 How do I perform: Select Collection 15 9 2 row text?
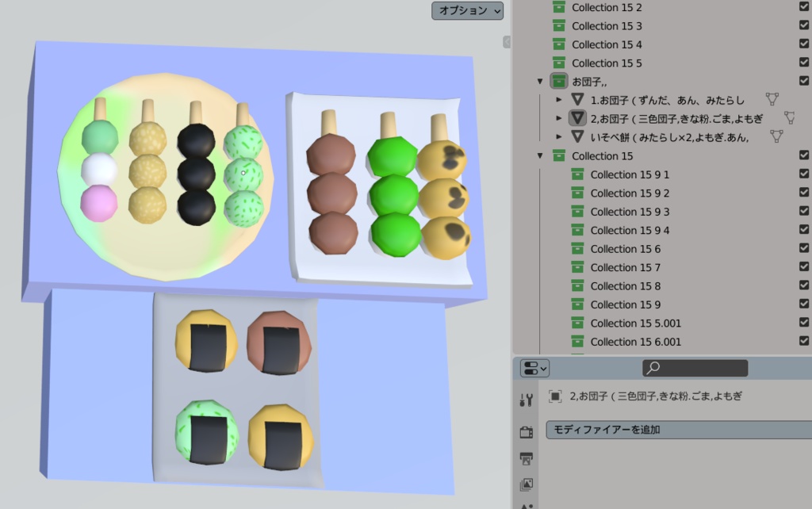click(630, 193)
